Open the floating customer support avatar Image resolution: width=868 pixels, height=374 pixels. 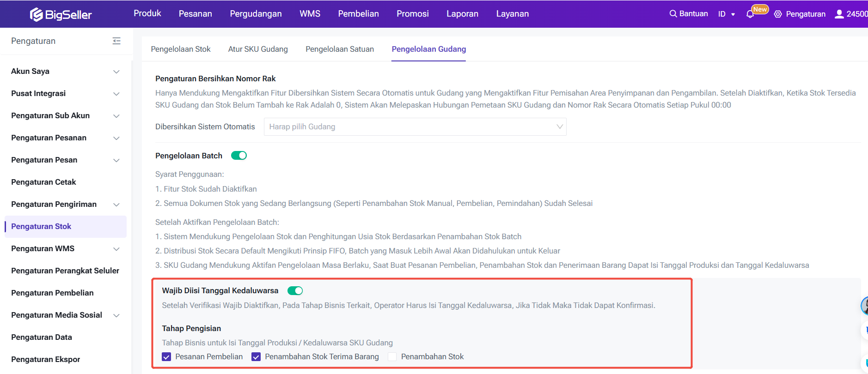[864, 306]
